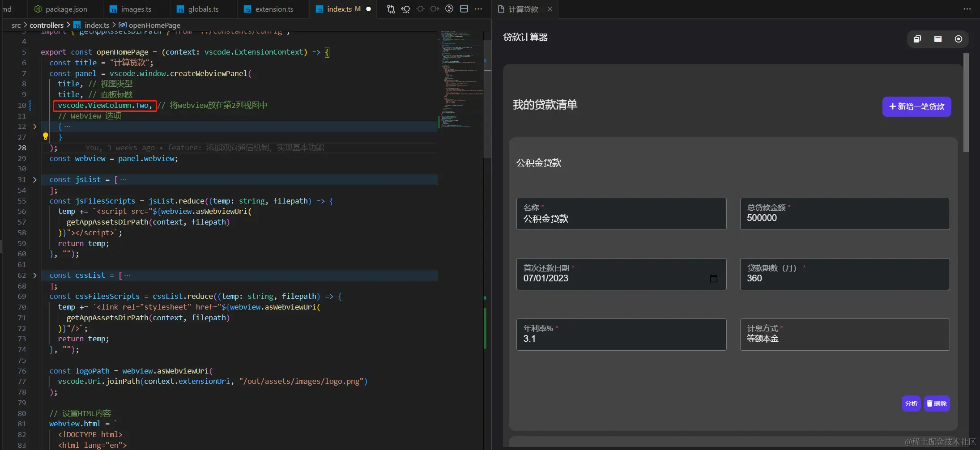Screen dimensions: 980x450
Task: Click the index.ts breadcrumb segment
Action: pyautogui.click(x=92, y=25)
